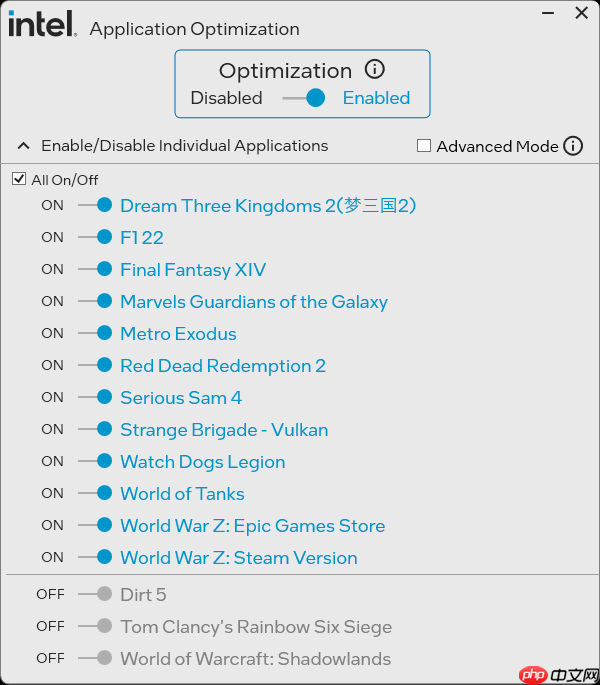600x685 pixels.
Task: Close the Application Optimization window
Action: pos(582,14)
